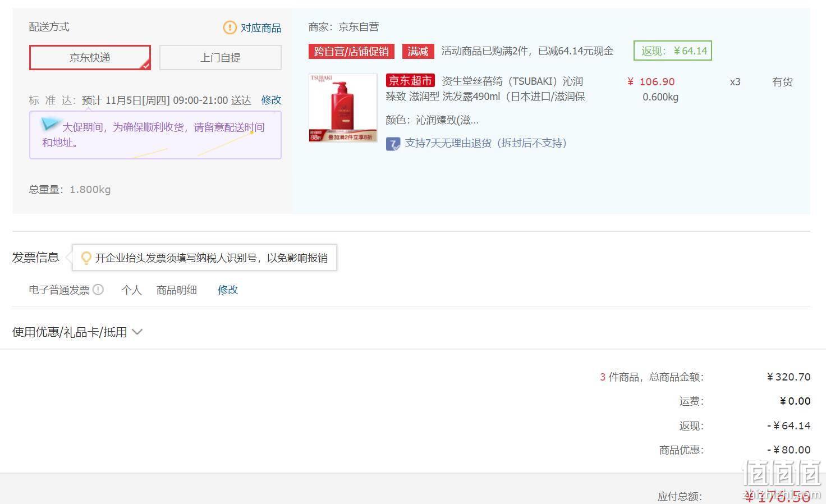Open the 对应商品 link
826x504 pixels.
pyautogui.click(x=261, y=28)
